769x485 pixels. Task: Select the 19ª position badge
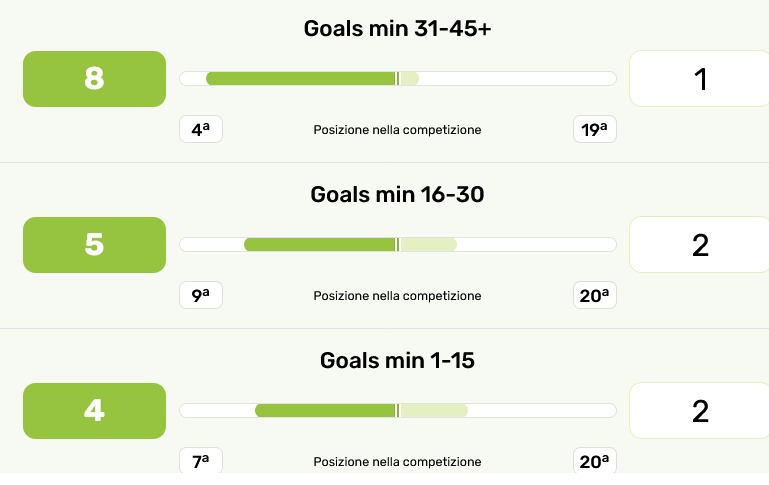[x=595, y=129]
